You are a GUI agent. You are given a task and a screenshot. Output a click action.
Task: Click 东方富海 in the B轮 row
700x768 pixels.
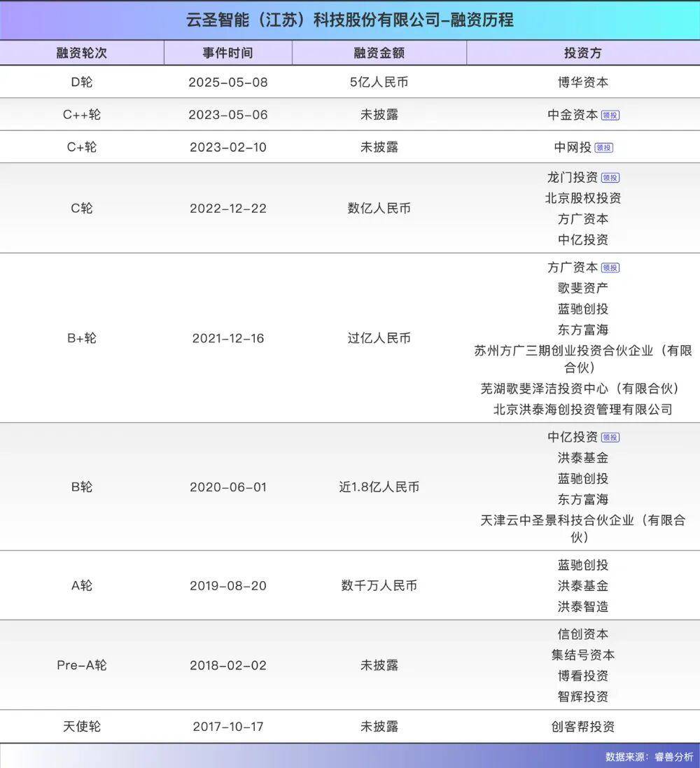click(x=583, y=500)
